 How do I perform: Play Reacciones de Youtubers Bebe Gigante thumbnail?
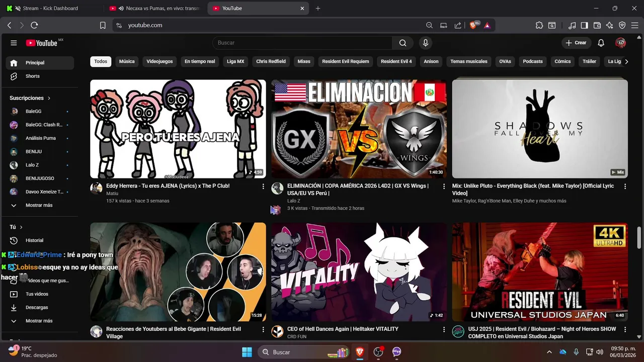[x=178, y=272]
